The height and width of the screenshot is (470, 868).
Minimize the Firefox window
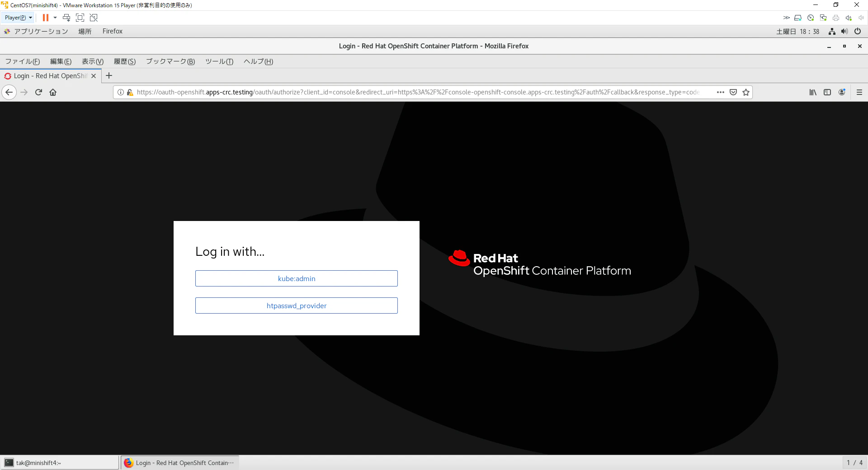point(829,46)
